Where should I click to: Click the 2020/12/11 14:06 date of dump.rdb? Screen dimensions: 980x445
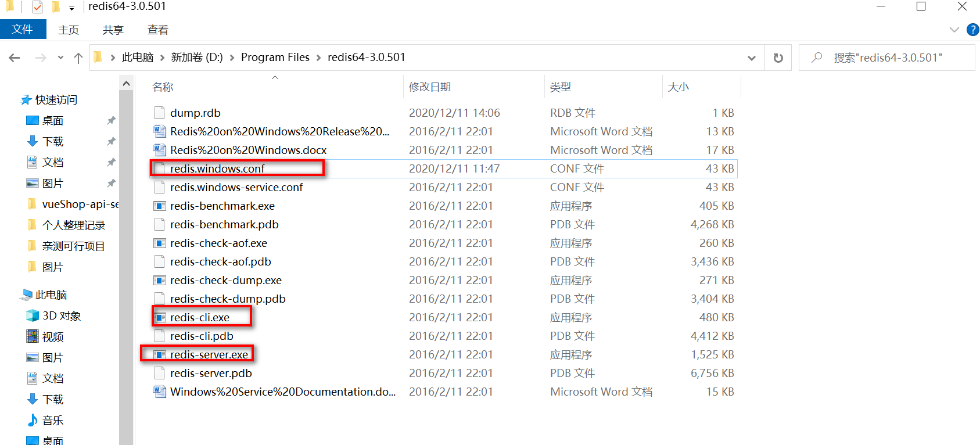454,113
